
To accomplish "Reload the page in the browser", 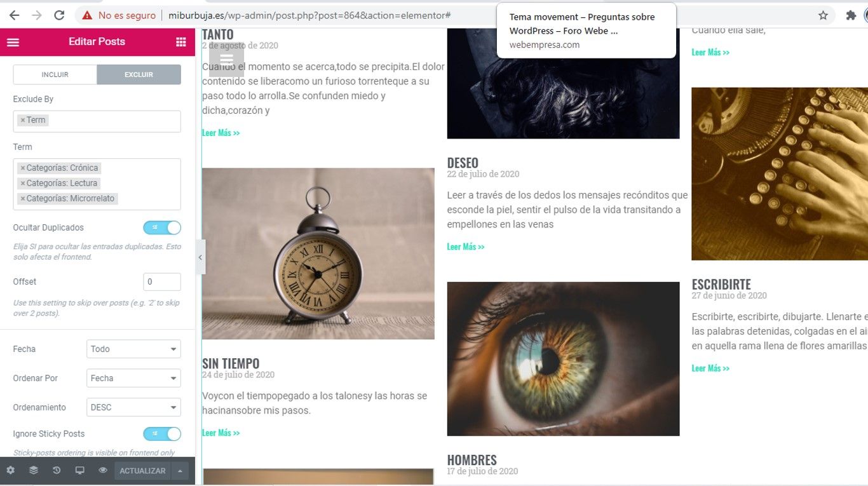I will click(x=59, y=15).
